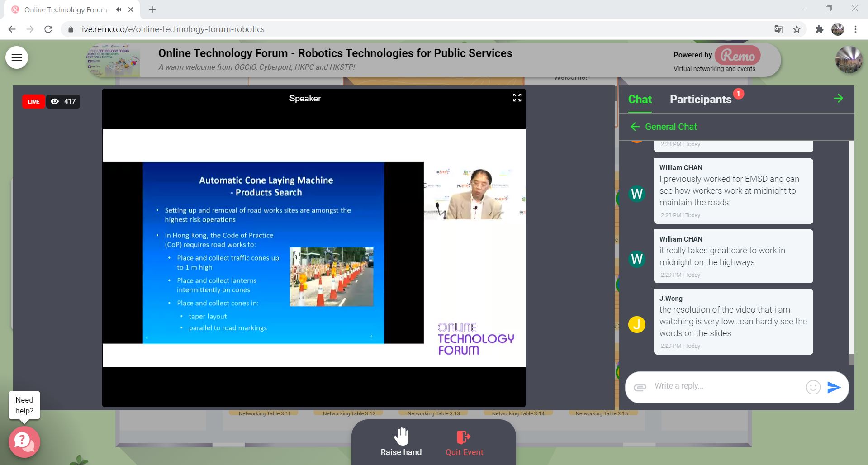This screenshot has height=465, width=868.
Task: Switch to the Participants tab
Action: (700, 99)
